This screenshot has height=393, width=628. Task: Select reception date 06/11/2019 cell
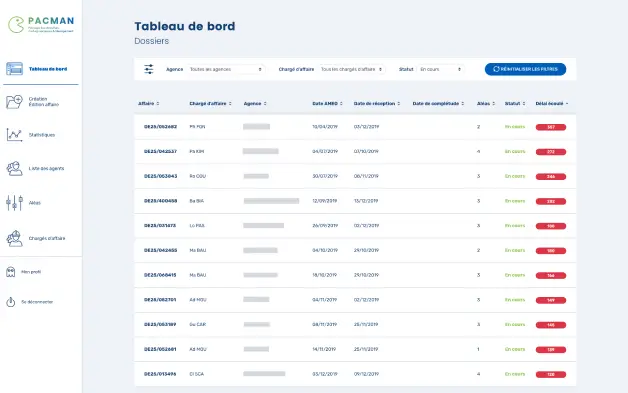point(366,176)
